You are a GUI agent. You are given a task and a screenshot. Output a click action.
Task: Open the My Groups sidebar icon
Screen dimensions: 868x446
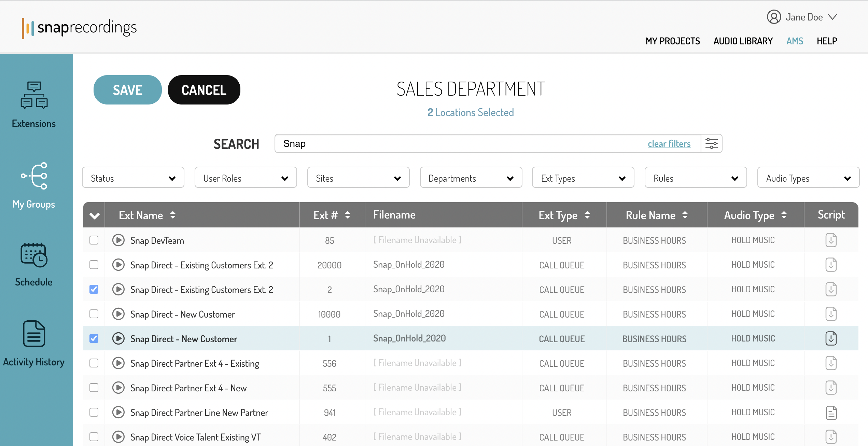pyautogui.click(x=34, y=176)
